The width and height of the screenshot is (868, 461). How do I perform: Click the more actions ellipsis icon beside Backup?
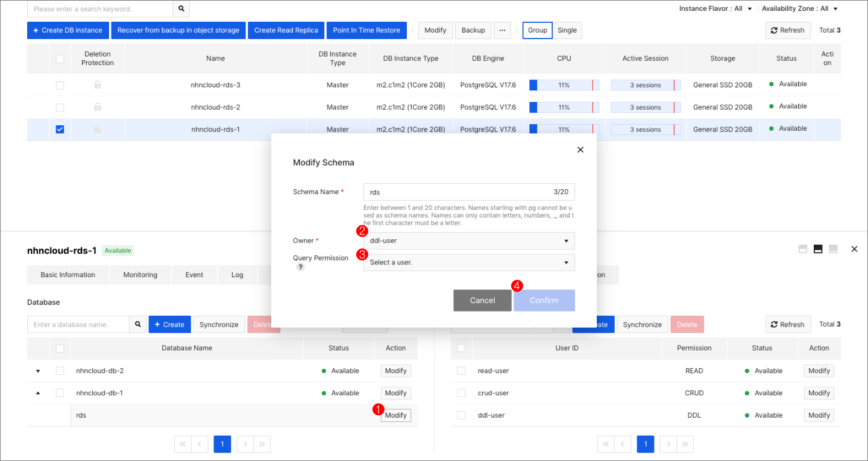(502, 30)
